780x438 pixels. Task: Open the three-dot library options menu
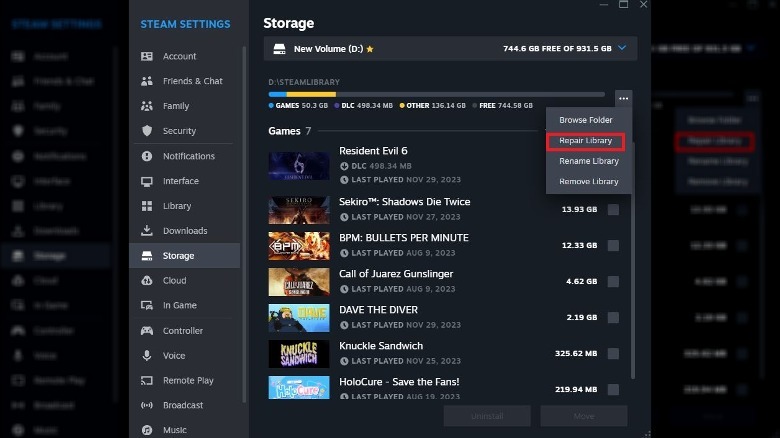click(623, 97)
